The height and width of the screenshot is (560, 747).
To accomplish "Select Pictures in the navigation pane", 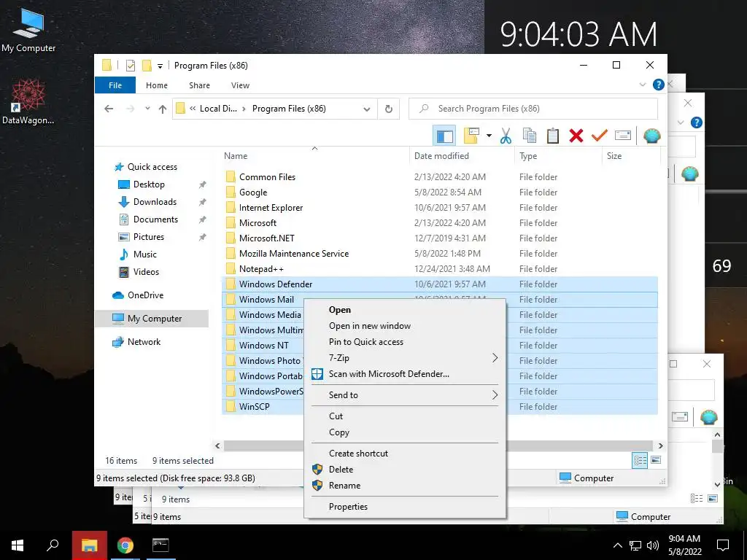I will click(148, 237).
